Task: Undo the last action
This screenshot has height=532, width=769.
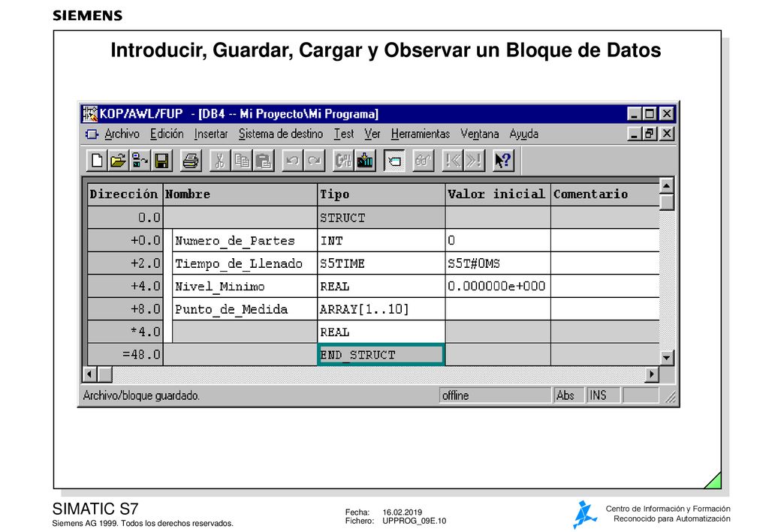Action: pyautogui.click(x=292, y=160)
